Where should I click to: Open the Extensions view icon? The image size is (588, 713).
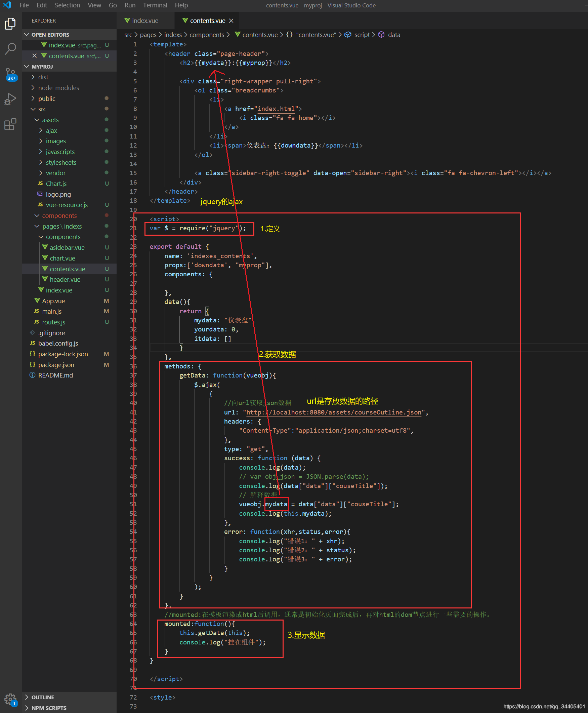(10, 124)
